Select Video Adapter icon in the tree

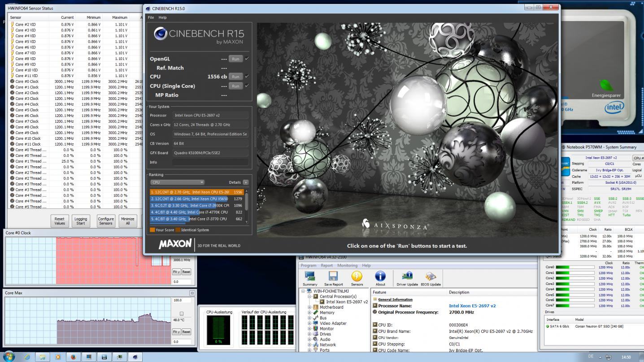pyautogui.click(x=316, y=323)
